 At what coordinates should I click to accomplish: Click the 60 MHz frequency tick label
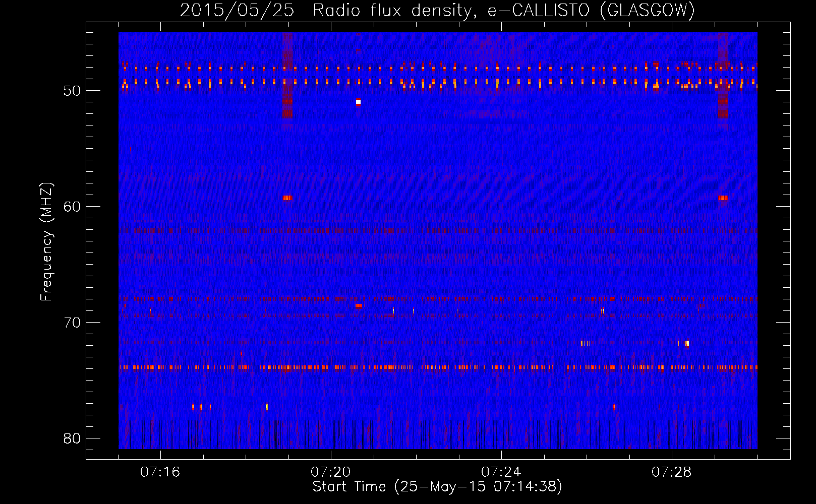73,207
